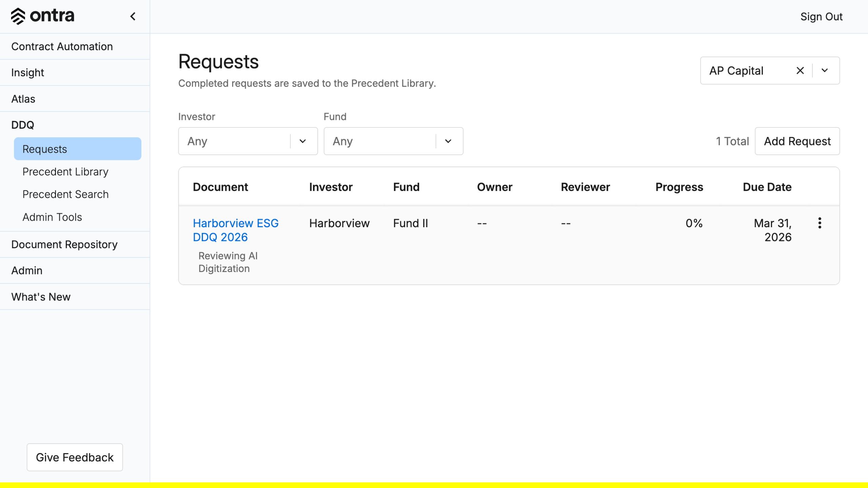Open Document Repository

(x=64, y=245)
